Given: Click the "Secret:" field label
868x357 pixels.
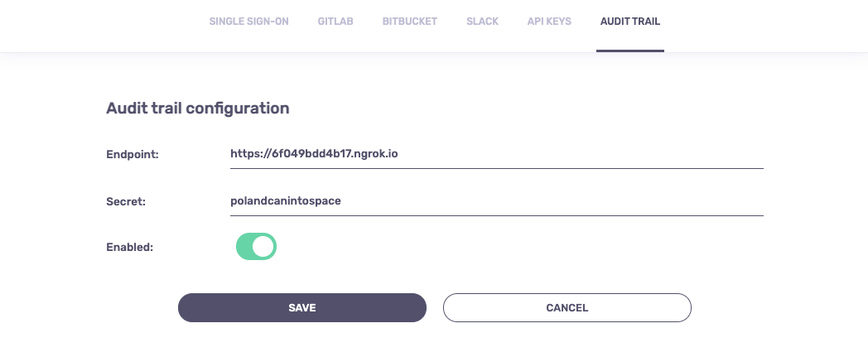Looking at the screenshot, I should click(126, 201).
